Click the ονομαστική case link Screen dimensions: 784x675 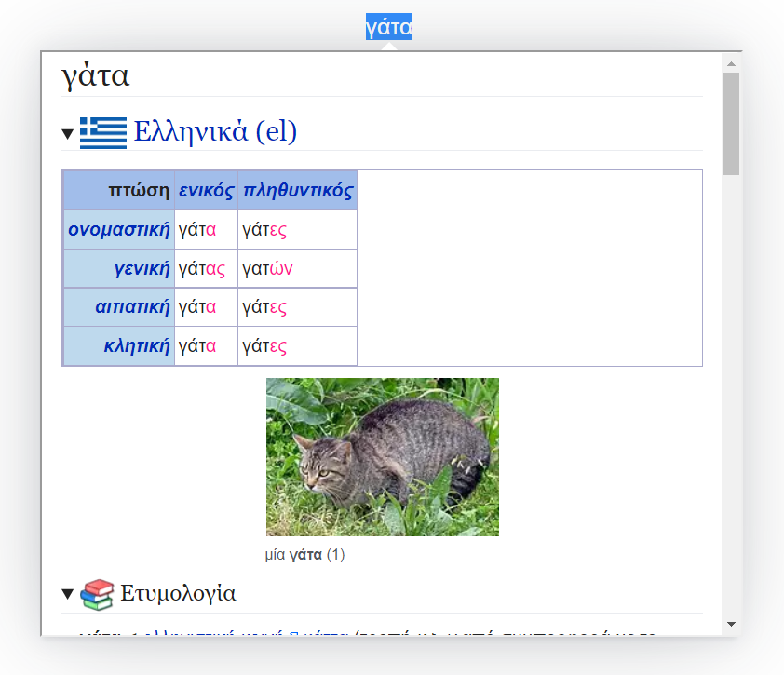[x=118, y=229]
